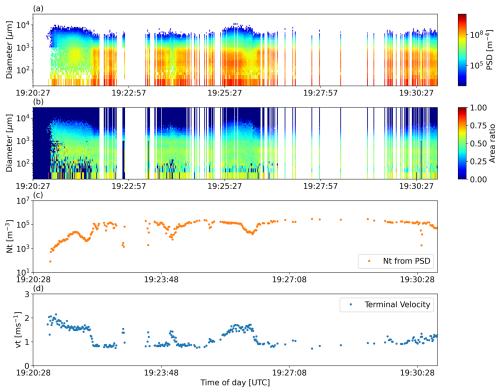
Task: Select the 'PSD [m⁻⁴]' colorbar label
Action: [489, 50]
